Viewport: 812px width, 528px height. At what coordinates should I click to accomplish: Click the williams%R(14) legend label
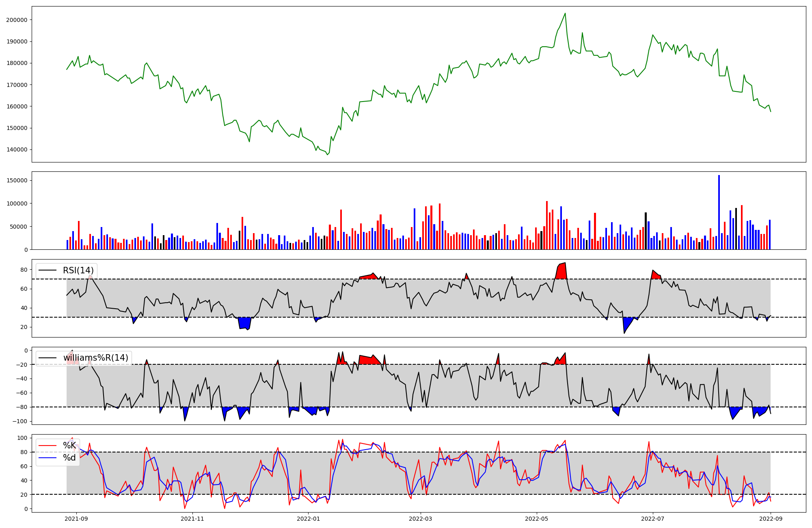pos(95,358)
